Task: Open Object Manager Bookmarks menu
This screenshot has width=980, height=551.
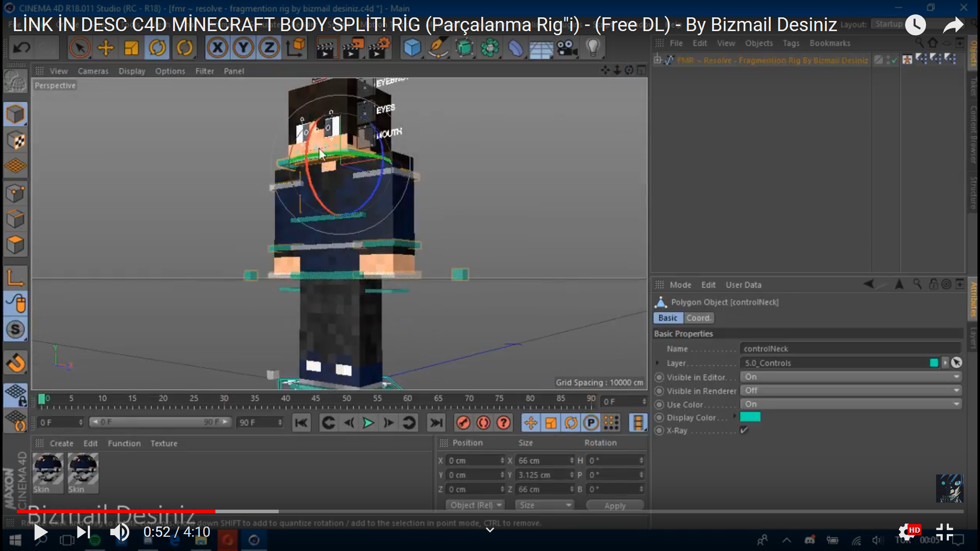Action: pos(830,43)
